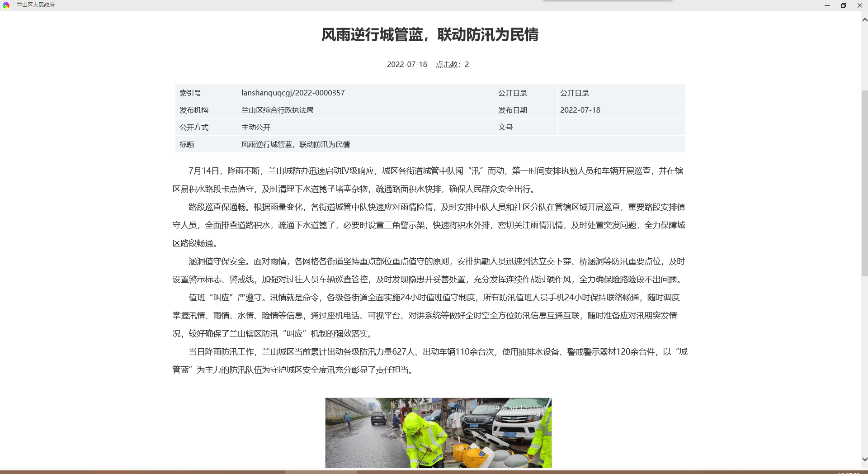Image resolution: width=868 pixels, height=474 pixels.
Task: Click the window title 兰山区人民政府
Action: [x=36, y=5]
